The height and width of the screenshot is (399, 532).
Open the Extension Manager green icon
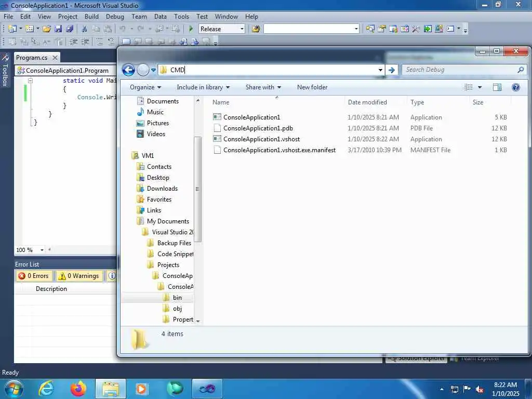pyautogui.click(x=428, y=29)
